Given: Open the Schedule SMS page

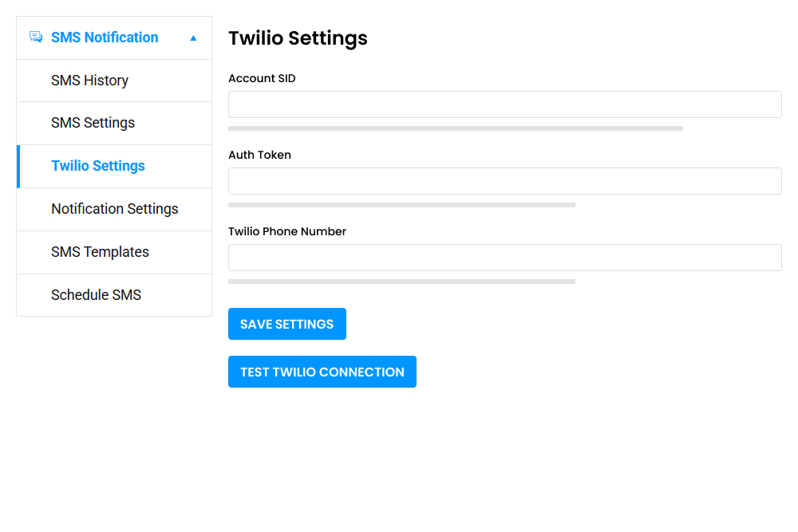Looking at the screenshot, I should (96, 294).
